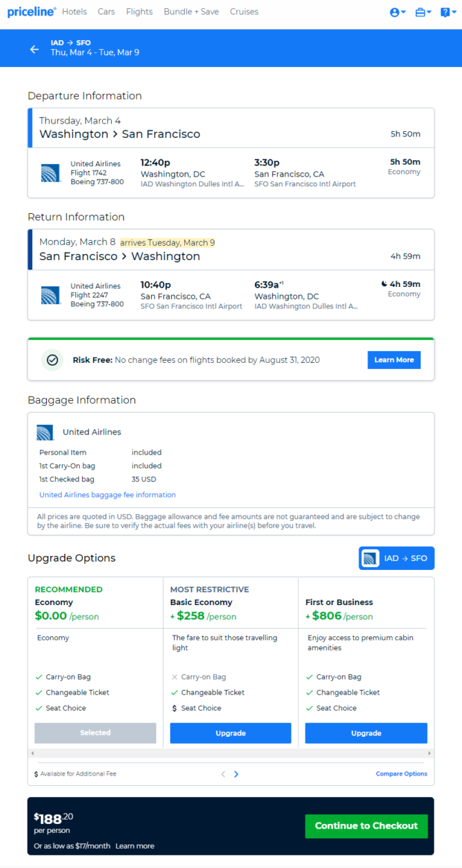Click the Selected button for Economy

[95, 733]
